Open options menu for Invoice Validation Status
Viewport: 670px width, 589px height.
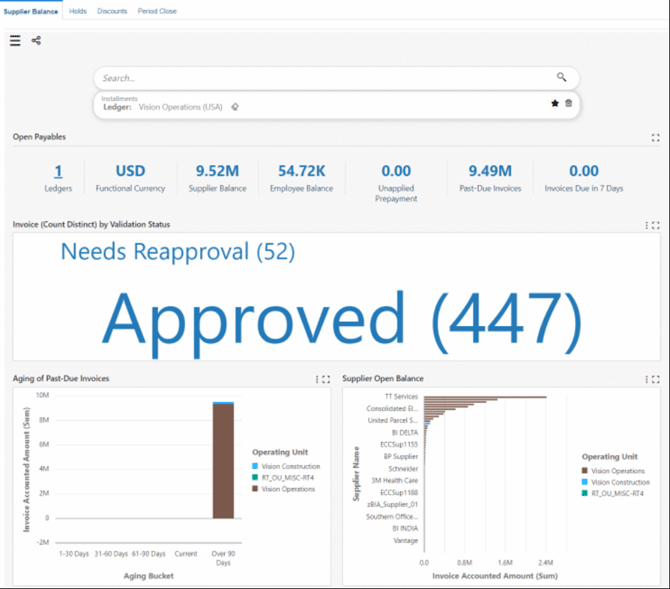(x=645, y=226)
